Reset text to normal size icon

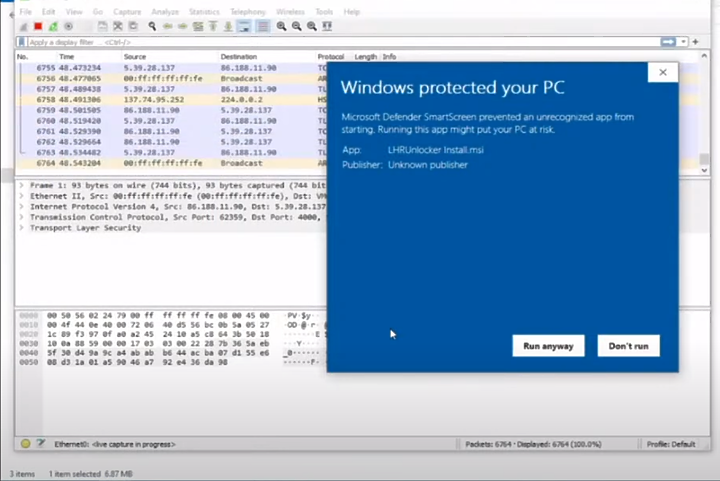tap(312, 26)
